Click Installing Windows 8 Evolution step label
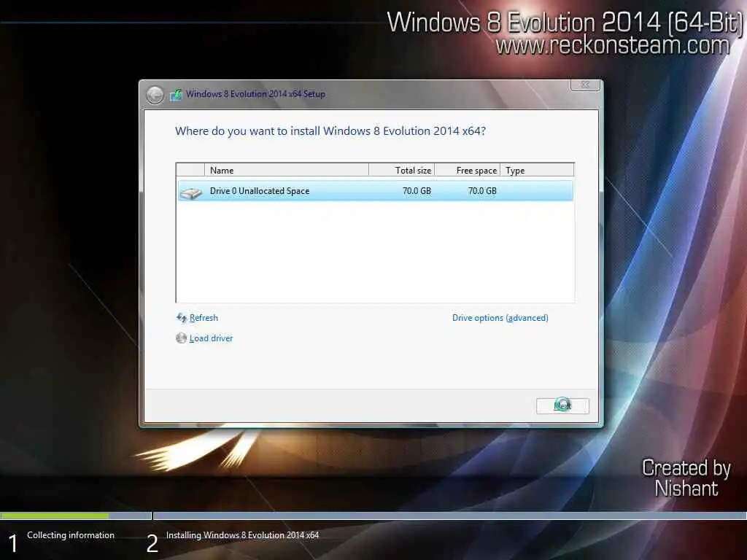Image resolution: width=747 pixels, height=560 pixels. click(x=242, y=535)
